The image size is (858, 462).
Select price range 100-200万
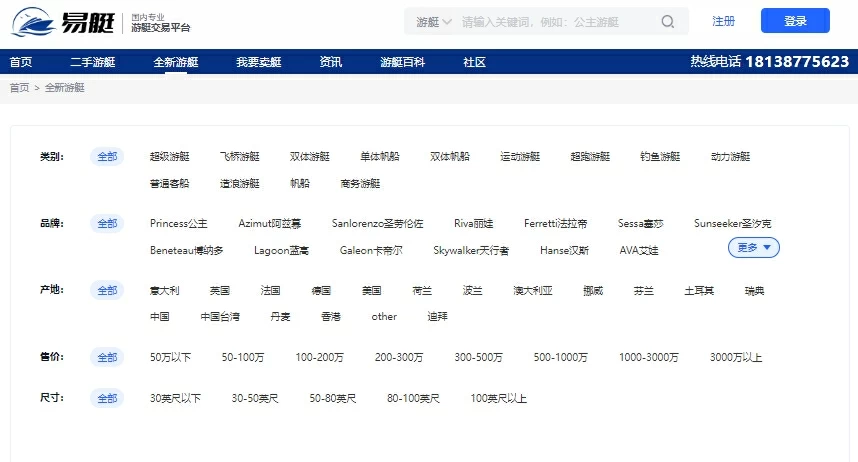pyautogui.click(x=320, y=357)
